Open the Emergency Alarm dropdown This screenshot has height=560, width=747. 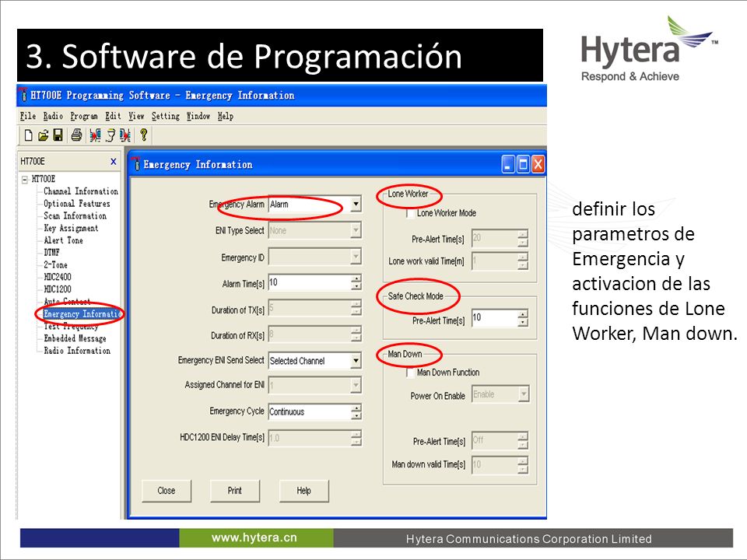pos(356,205)
